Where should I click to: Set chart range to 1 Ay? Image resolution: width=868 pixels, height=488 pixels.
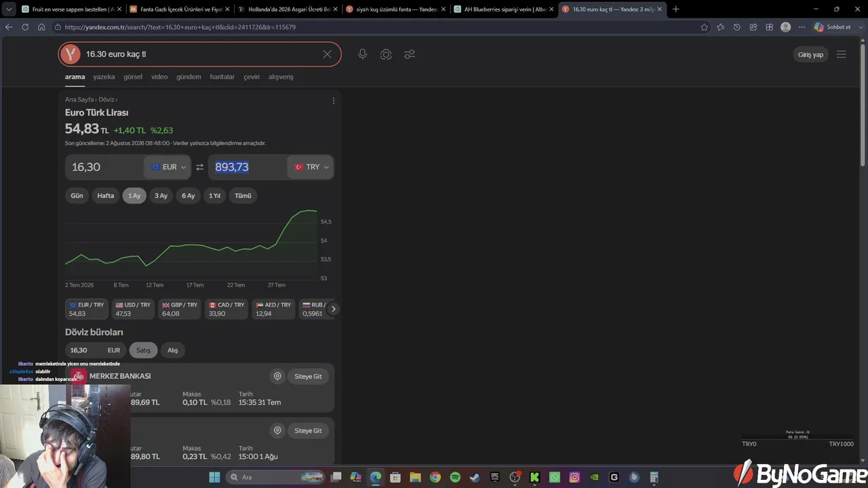134,196
